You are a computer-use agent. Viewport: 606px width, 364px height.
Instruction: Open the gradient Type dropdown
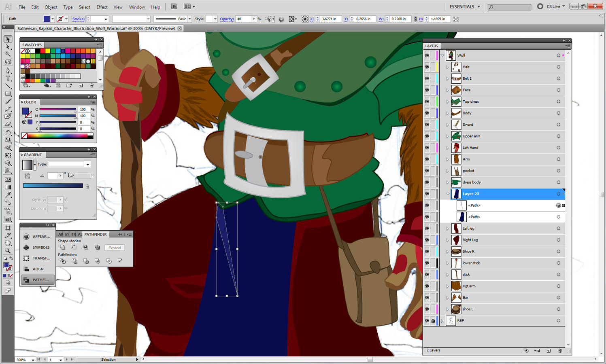tap(87, 165)
